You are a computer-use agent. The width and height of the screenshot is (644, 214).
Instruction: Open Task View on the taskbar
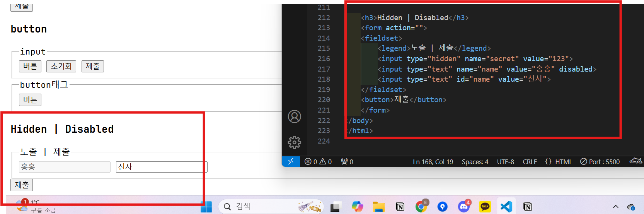pos(335,207)
